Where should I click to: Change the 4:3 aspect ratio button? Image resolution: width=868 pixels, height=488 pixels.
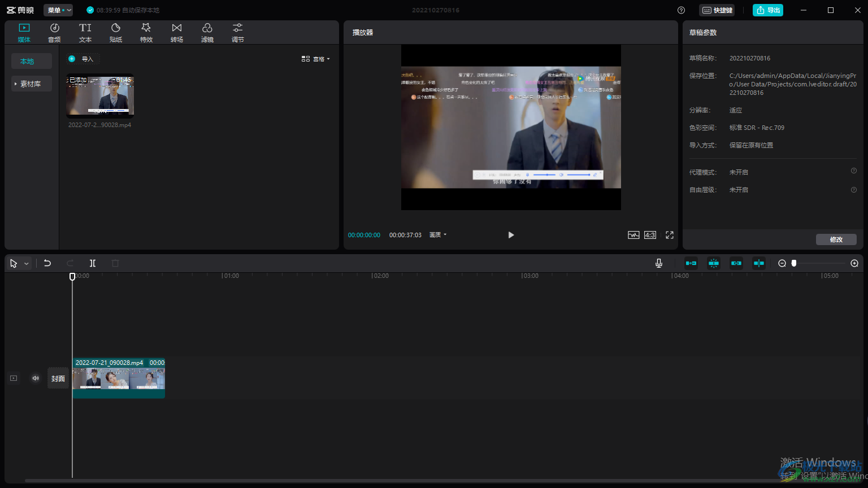coord(650,235)
